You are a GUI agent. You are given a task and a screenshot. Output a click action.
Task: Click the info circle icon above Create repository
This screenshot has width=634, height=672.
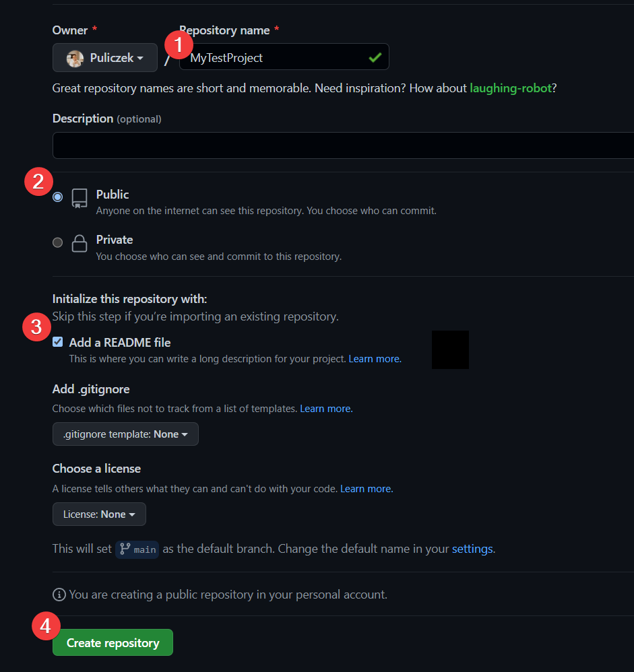tap(59, 595)
